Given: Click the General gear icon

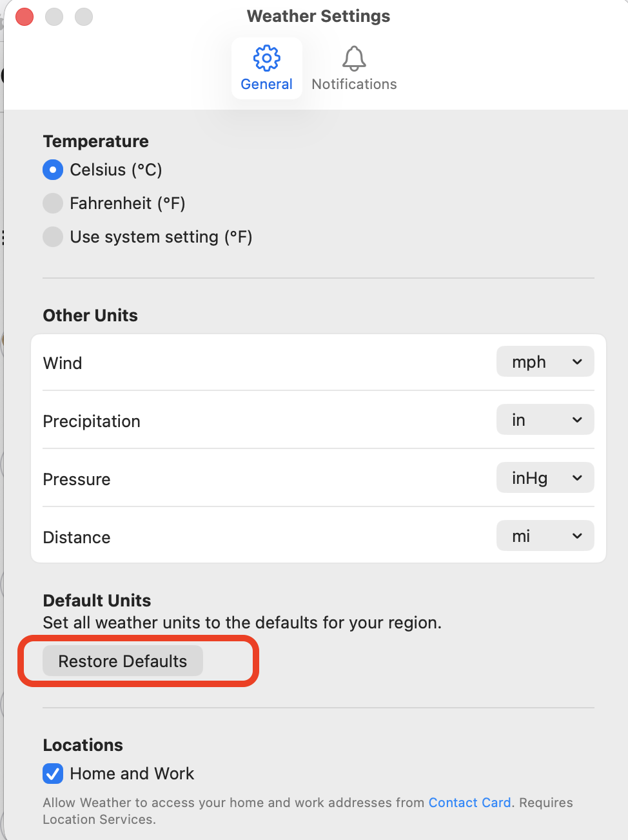Looking at the screenshot, I should point(266,59).
